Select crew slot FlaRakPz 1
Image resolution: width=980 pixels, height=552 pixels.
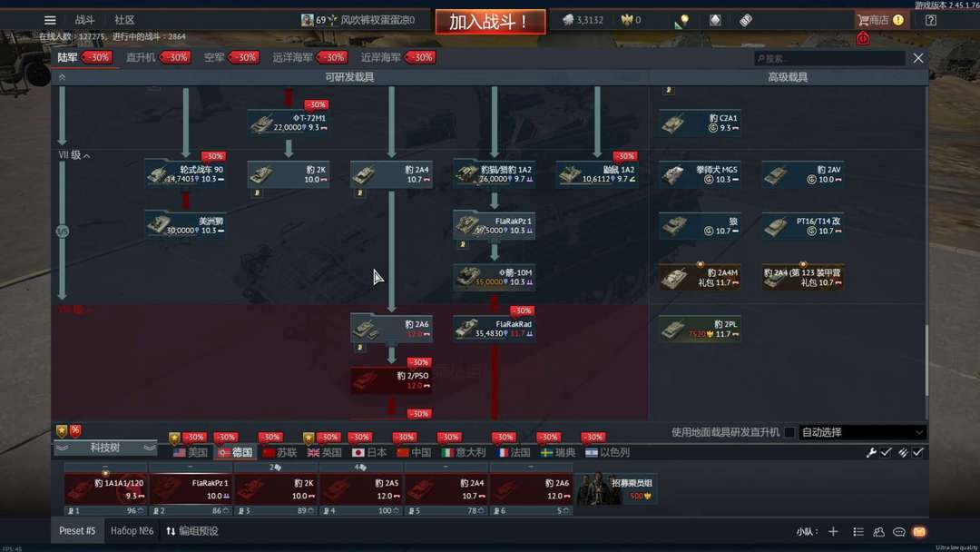pyautogui.click(x=190, y=488)
